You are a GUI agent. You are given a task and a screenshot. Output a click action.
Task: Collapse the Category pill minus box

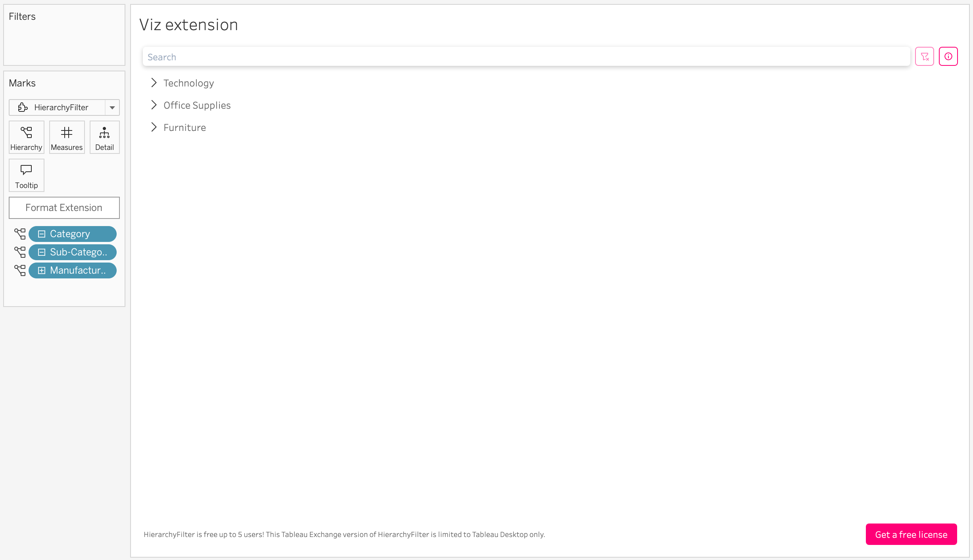pyautogui.click(x=42, y=234)
